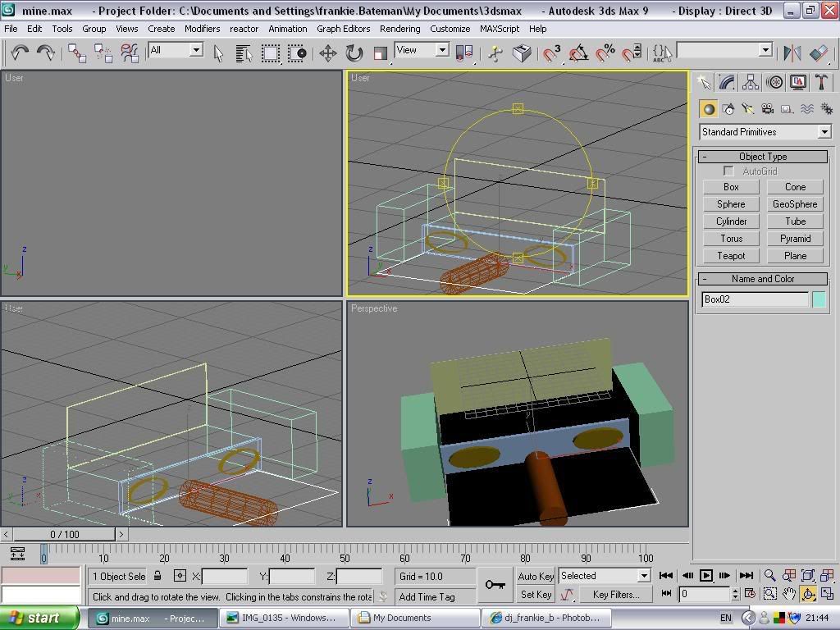The height and width of the screenshot is (630, 840).
Task: Toggle the Selection Lock padlock
Action: click(157, 576)
